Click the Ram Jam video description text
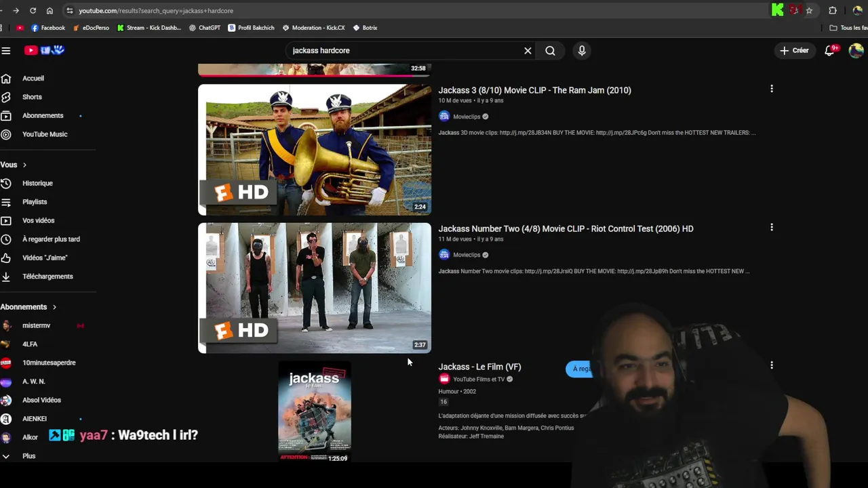The width and height of the screenshot is (868, 488). click(597, 133)
